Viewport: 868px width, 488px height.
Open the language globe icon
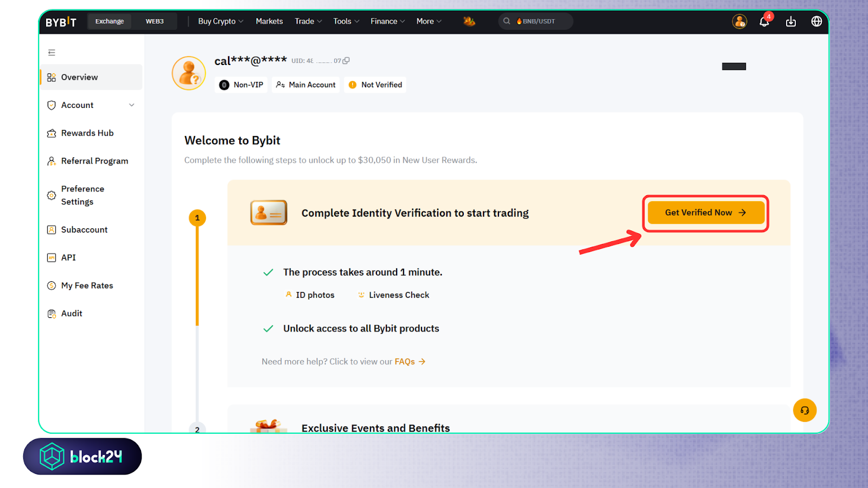[816, 22]
